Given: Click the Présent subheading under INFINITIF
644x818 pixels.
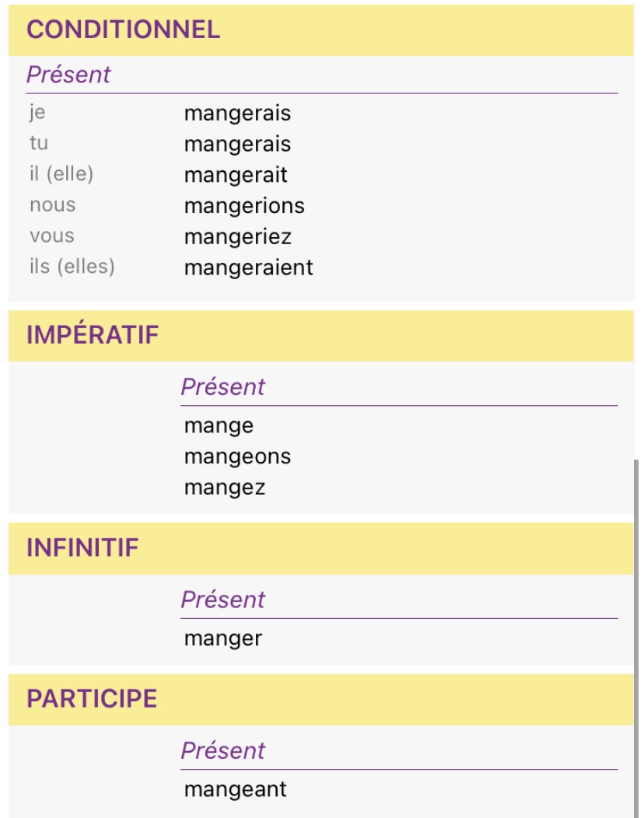Looking at the screenshot, I should tap(222, 600).
